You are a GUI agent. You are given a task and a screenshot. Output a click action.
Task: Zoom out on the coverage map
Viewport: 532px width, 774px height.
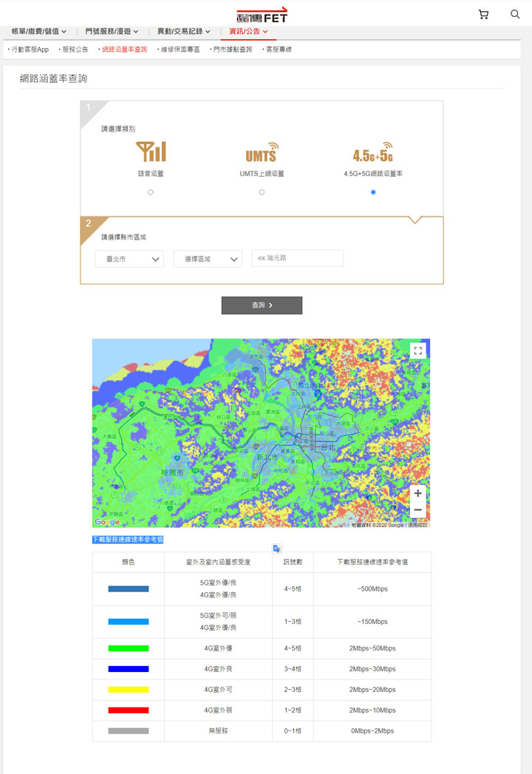click(418, 510)
